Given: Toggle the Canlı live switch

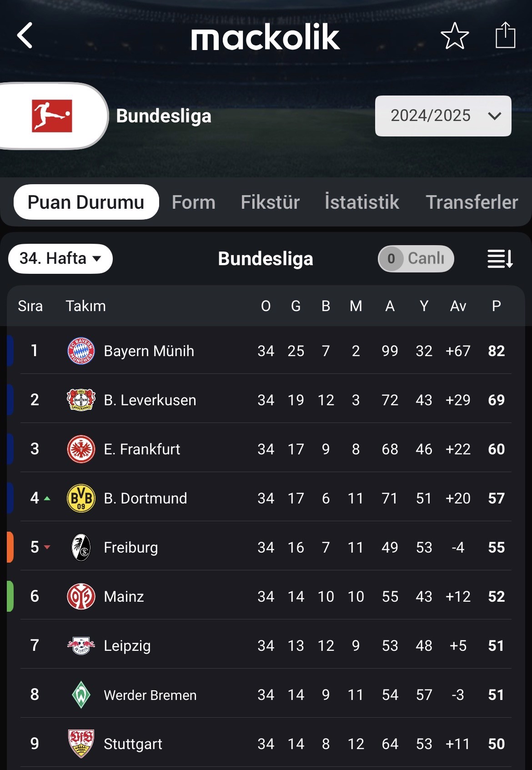Looking at the screenshot, I should tap(416, 259).
